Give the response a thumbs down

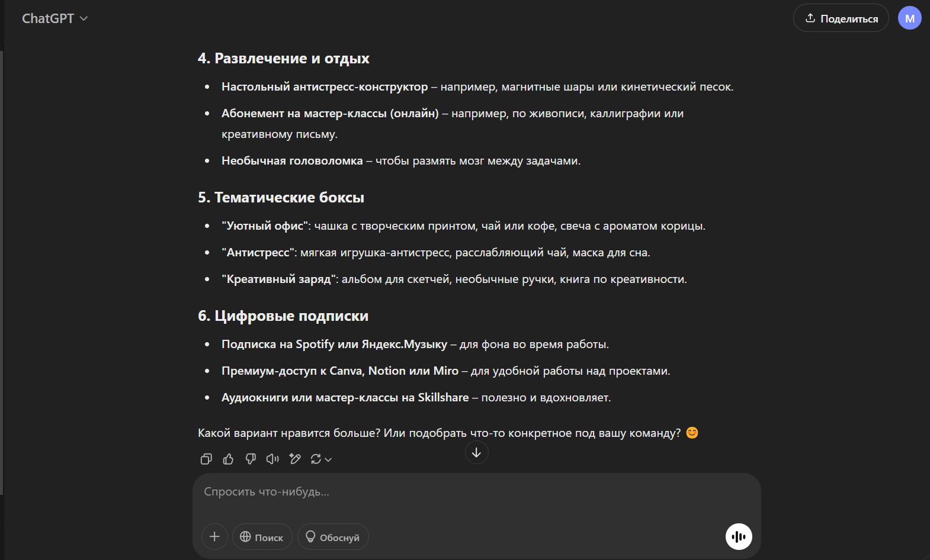[x=251, y=459]
